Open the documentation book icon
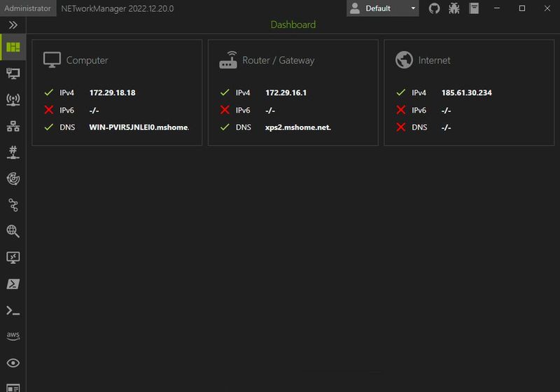This screenshot has width=560, height=392. click(x=474, y=8)
